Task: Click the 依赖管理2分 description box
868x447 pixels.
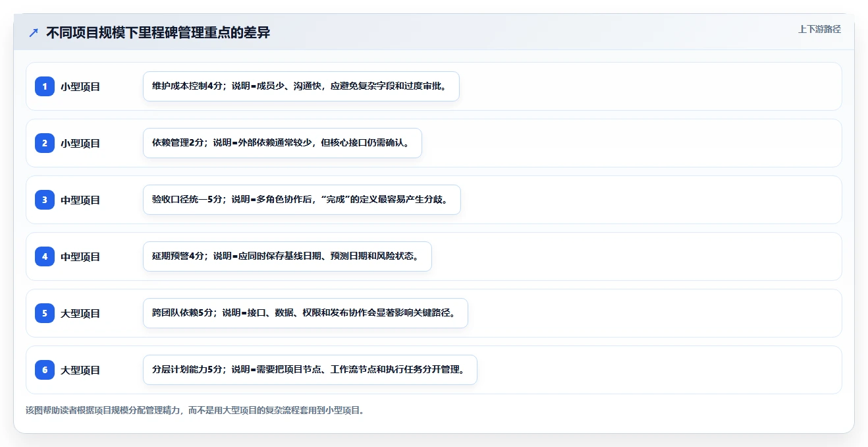Action: pyautogui.click(x=282, y=143)
